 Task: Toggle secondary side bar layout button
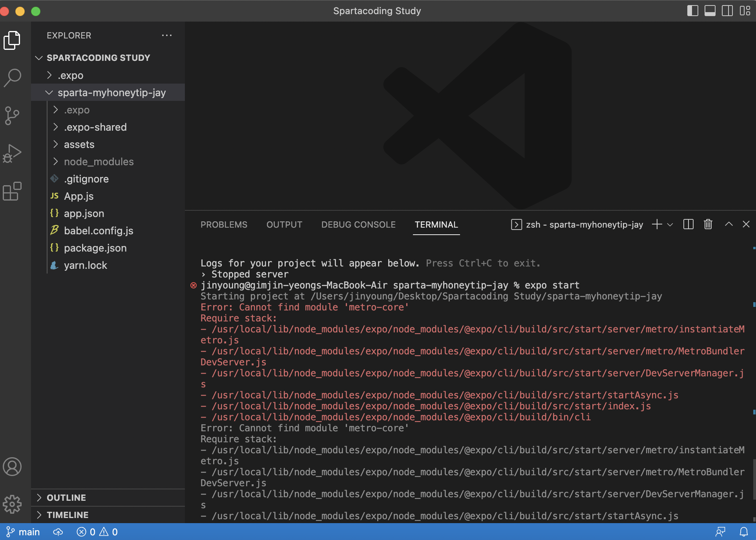727,11
